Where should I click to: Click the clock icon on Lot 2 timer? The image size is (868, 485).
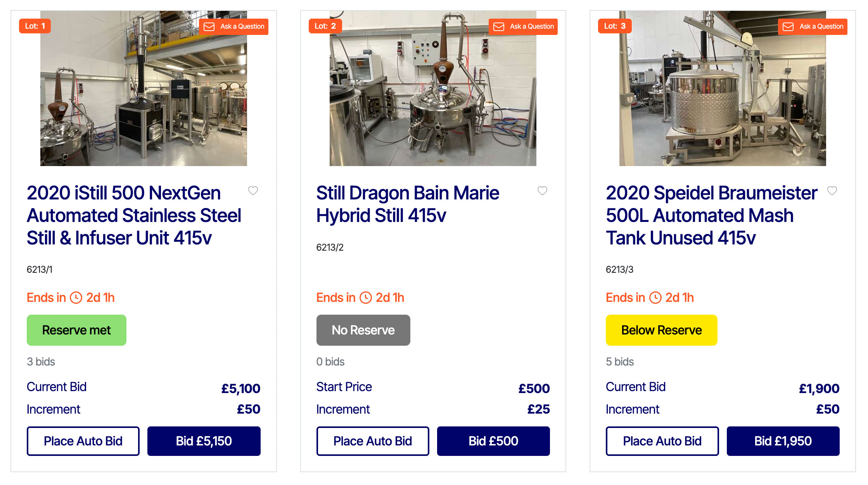(366, 298)
